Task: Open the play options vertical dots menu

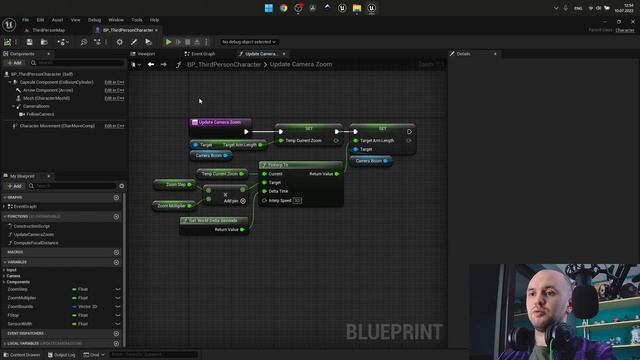Action: 207,42
